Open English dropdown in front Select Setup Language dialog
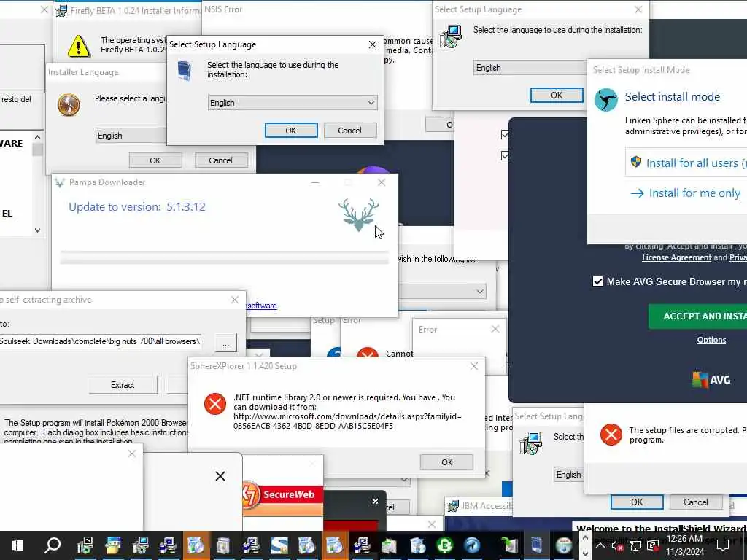 [x=293, y=103]
